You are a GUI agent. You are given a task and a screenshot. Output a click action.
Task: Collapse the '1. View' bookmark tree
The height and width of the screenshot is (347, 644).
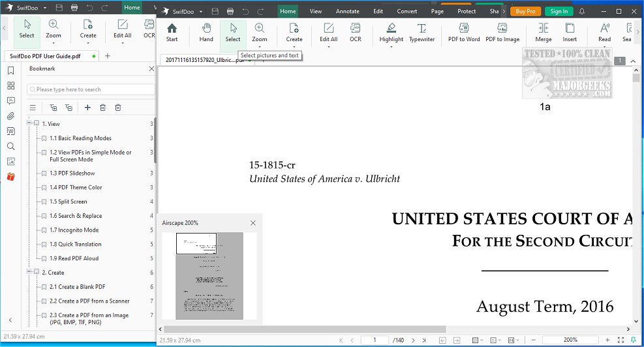tap(29, 123)
